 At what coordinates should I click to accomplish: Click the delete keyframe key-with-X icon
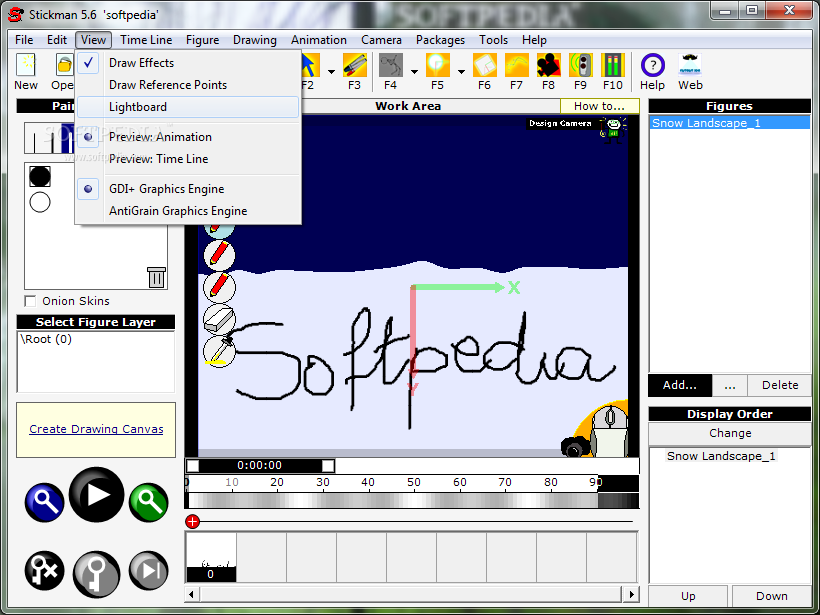click(x=44, y=571)
